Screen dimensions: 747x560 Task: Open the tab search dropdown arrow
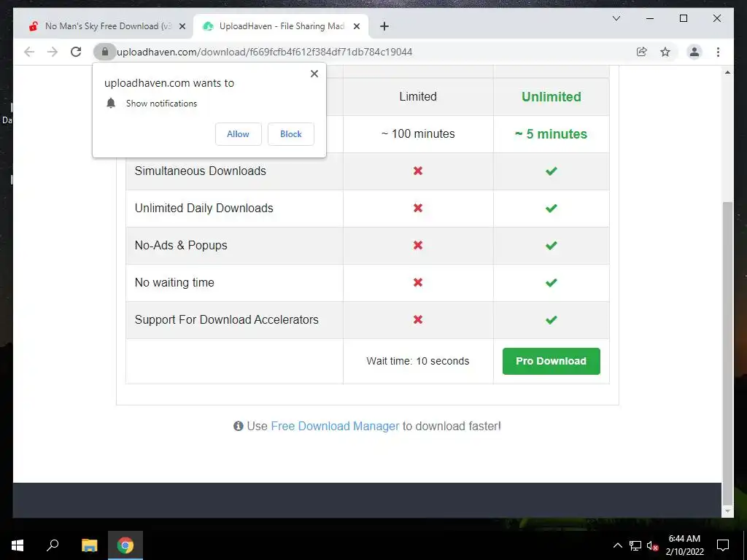coord(616,18)
